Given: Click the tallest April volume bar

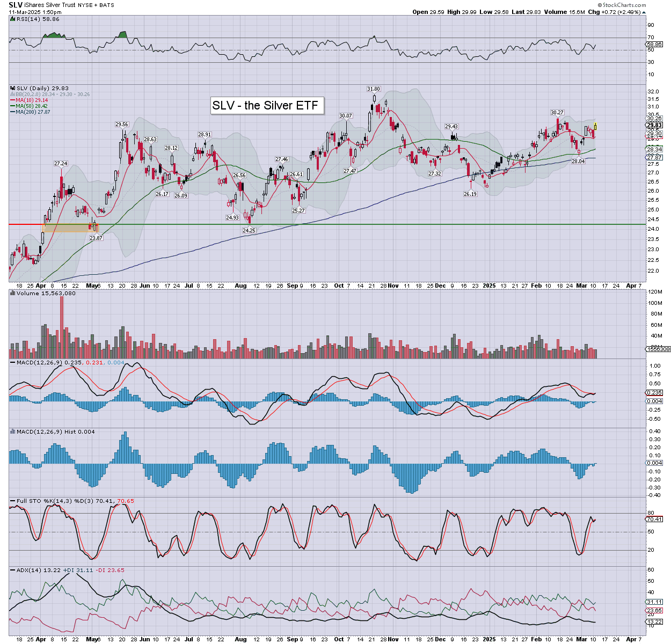Looking at the screenshot, I should point(62,326).
